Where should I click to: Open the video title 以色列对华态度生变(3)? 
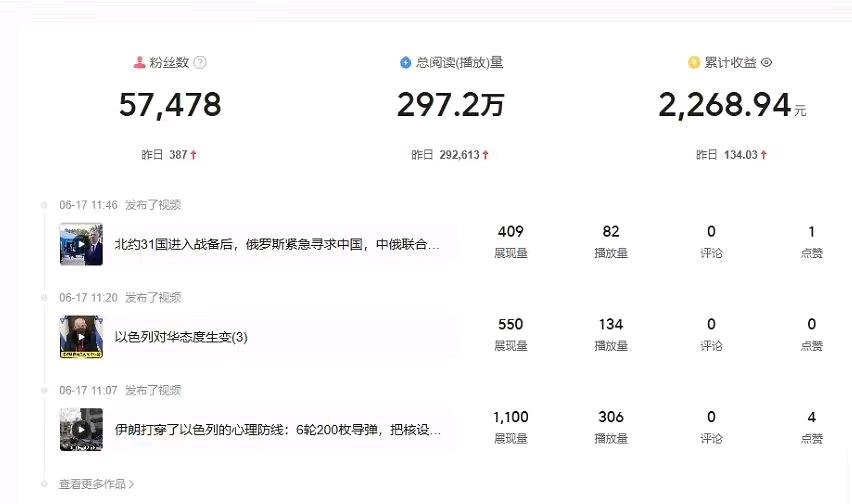tap(181, 337)
